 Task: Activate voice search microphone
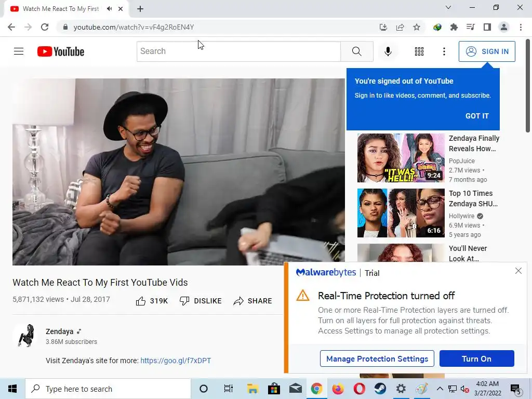pos(388,51)
